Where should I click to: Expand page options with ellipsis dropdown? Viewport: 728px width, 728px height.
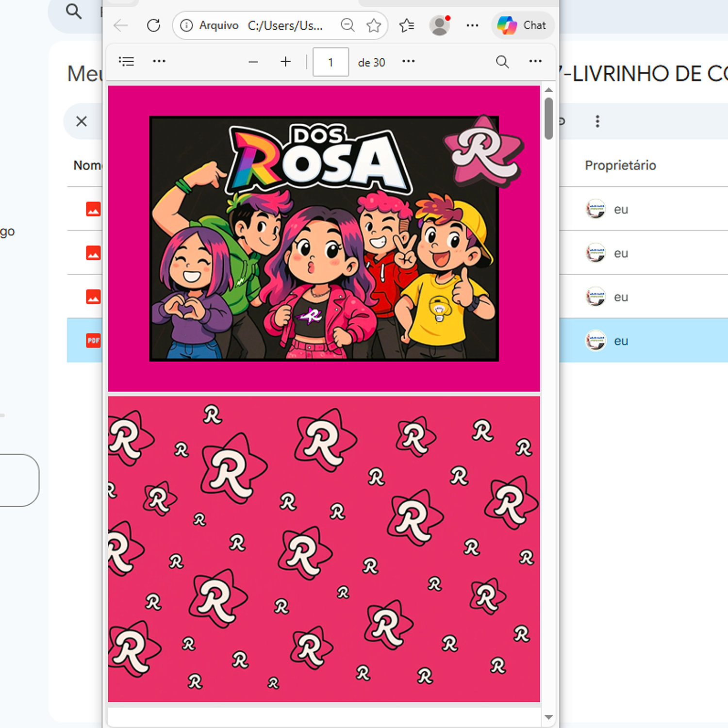pyautogui.click(x=408, y=61)
